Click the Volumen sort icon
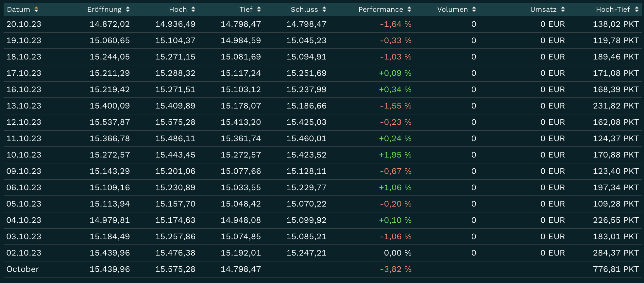 (474, 9)
